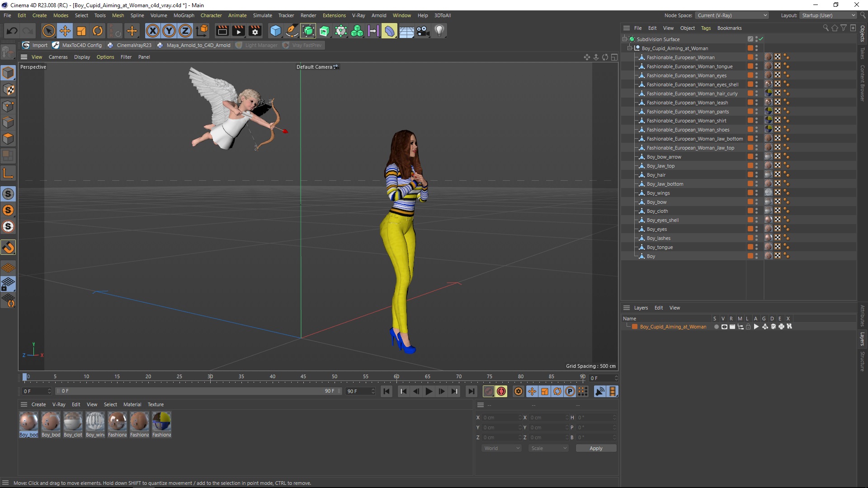
Task: Select the Move tool in toolbar
Action: 65,31
